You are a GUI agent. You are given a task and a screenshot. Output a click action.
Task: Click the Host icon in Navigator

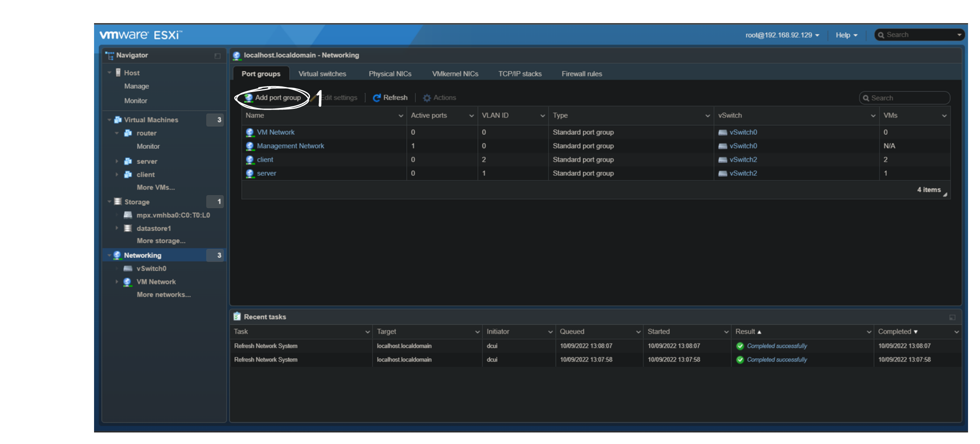pyautogui.click(x=118, y=73)
